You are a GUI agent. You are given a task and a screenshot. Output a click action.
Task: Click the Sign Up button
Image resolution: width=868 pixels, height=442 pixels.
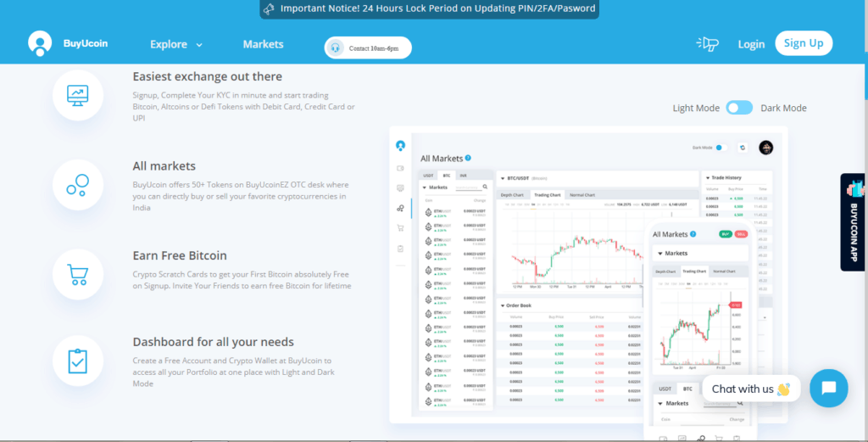click(804, 43)
